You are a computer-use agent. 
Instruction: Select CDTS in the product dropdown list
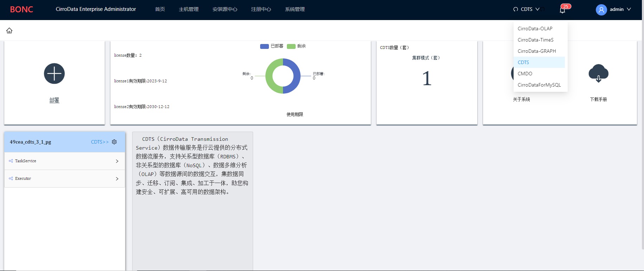coord(539,62)
